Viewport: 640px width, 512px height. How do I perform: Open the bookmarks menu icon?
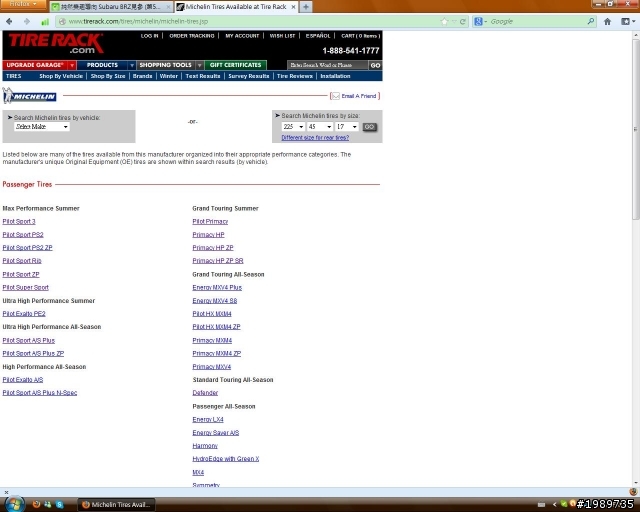pyautogui.click(x=626, y=21)
